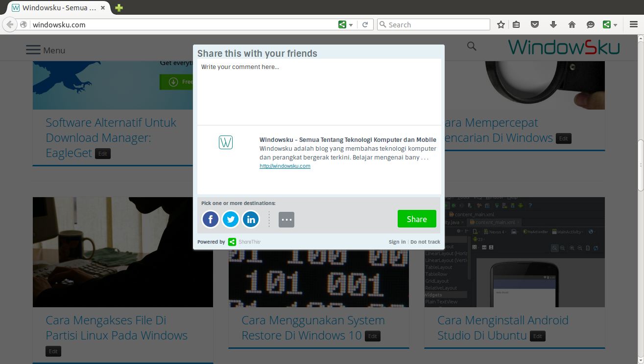Edit the Partisi Linux article
Viewport: 644px width, 364px height.
(x=53, y=351)
